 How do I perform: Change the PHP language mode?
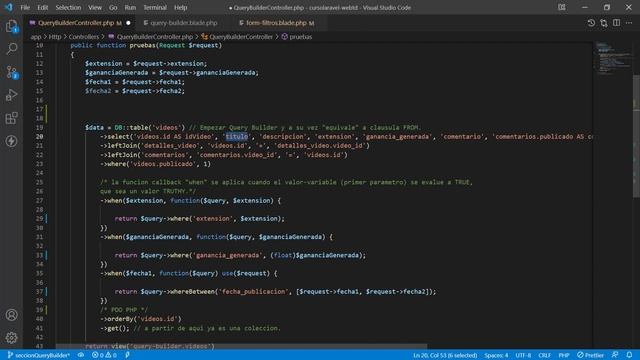coord(564,355)
